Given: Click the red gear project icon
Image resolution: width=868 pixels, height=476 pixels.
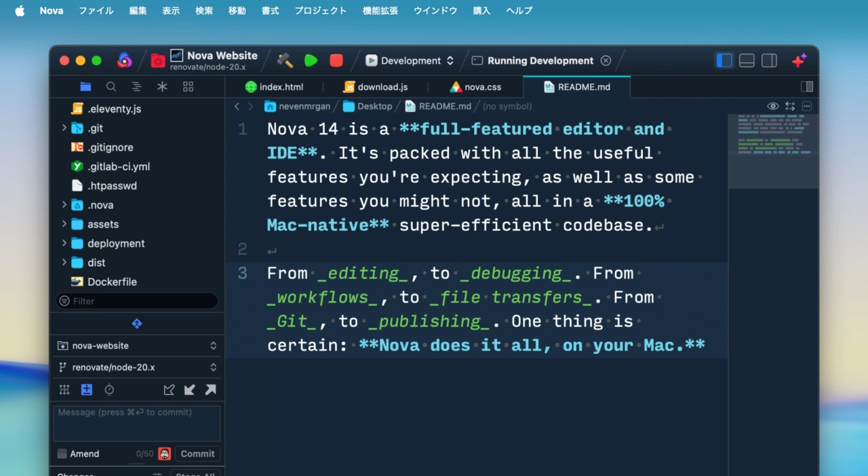Looking at the screenshot, I should coord(158,60).
